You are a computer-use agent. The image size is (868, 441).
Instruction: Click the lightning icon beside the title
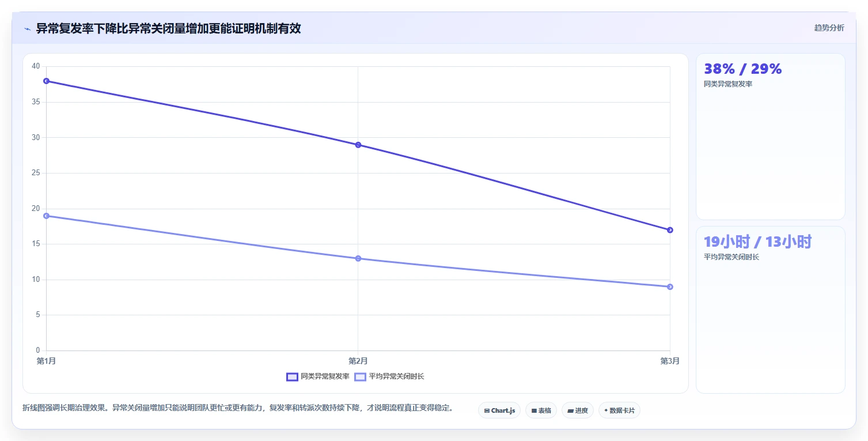pyautogui.click(x=27, y=29)
